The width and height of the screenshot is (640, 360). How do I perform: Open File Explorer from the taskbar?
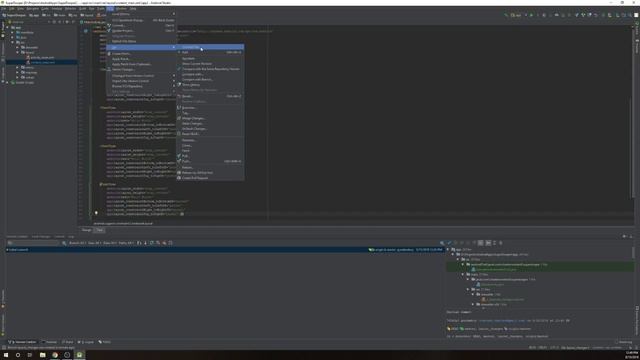click(x=42, y=355)
